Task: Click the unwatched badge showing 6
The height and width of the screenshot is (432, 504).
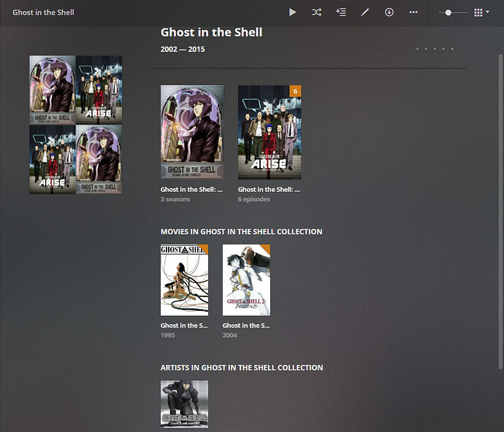Action: (295, 91)
